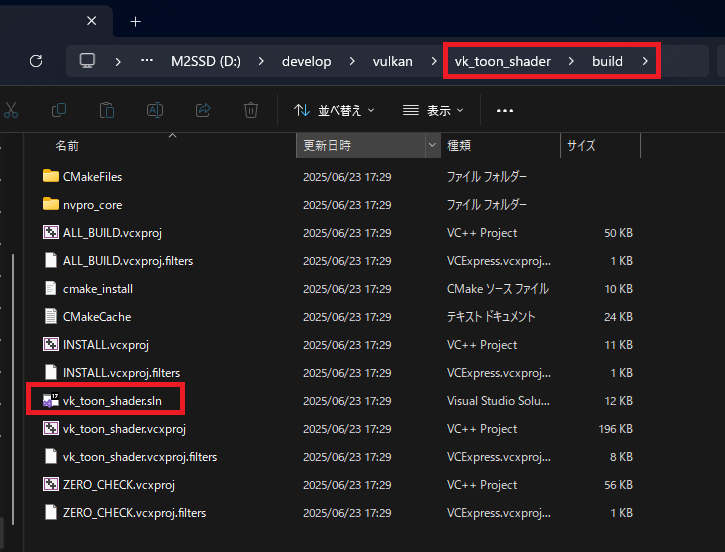This screenshot has height=552, width=725.
Task: Select ALL_BUILD.vcxproj.filters file icon
Action: [51, 260]
